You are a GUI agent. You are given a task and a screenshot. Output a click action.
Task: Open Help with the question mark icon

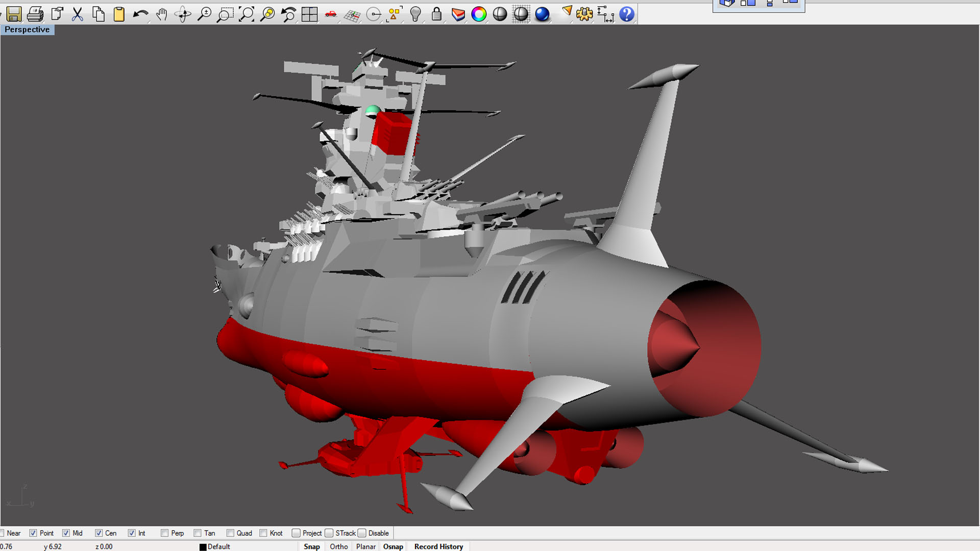click(x=627, y=14)
